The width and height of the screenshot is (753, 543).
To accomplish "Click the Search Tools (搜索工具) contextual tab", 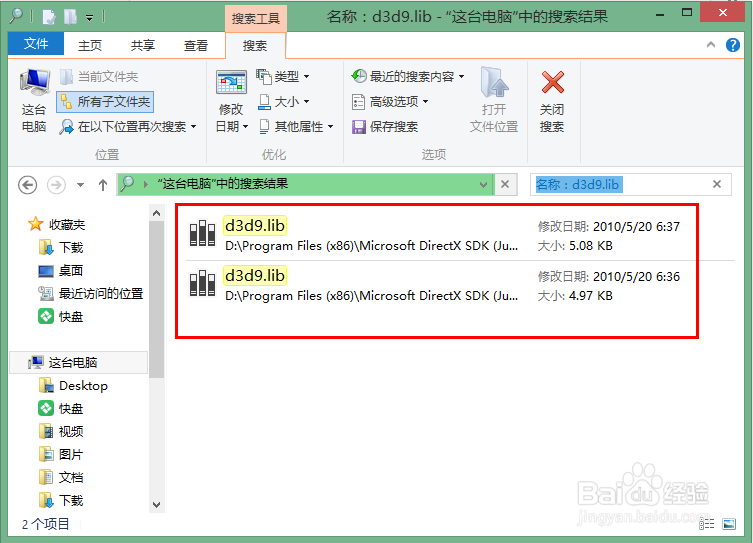I will tap(255, 18).
